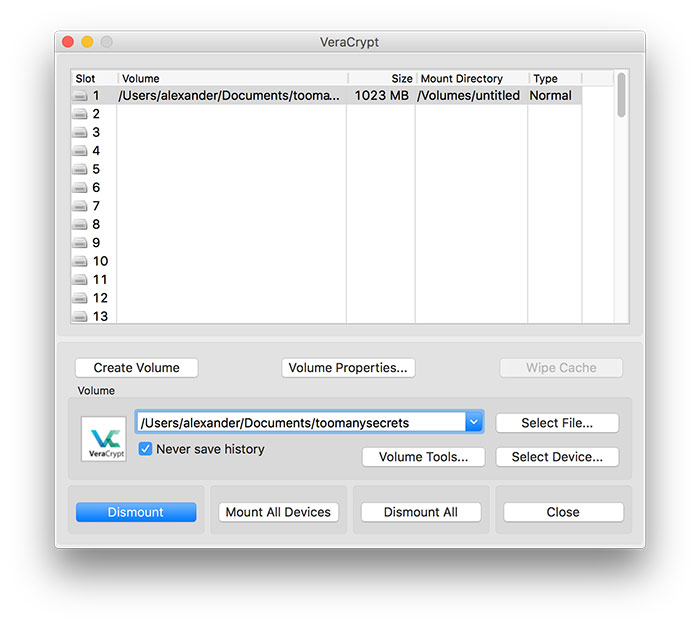Dismount the selected volume

(136, 512)
